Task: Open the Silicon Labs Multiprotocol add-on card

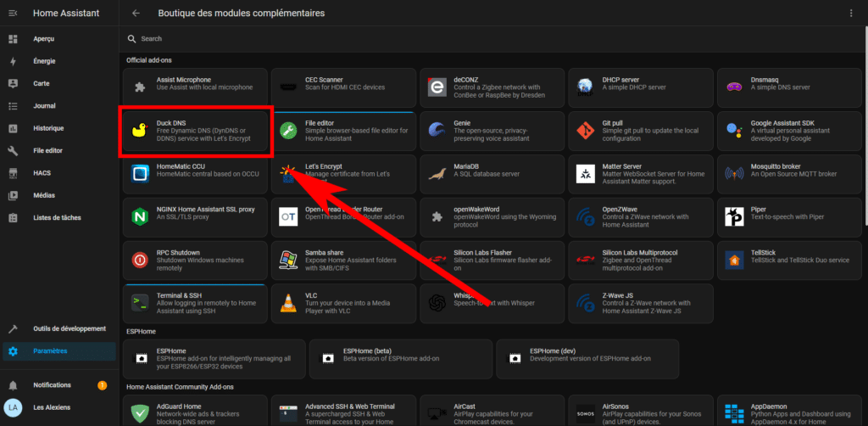Action: 641,261
